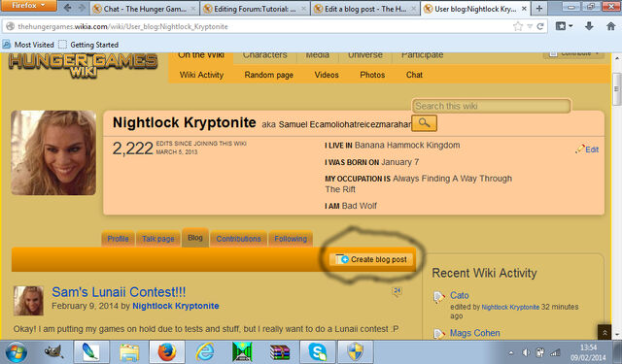Click the Search this wiki field
The image size is (622, 364).
point(491,106)
